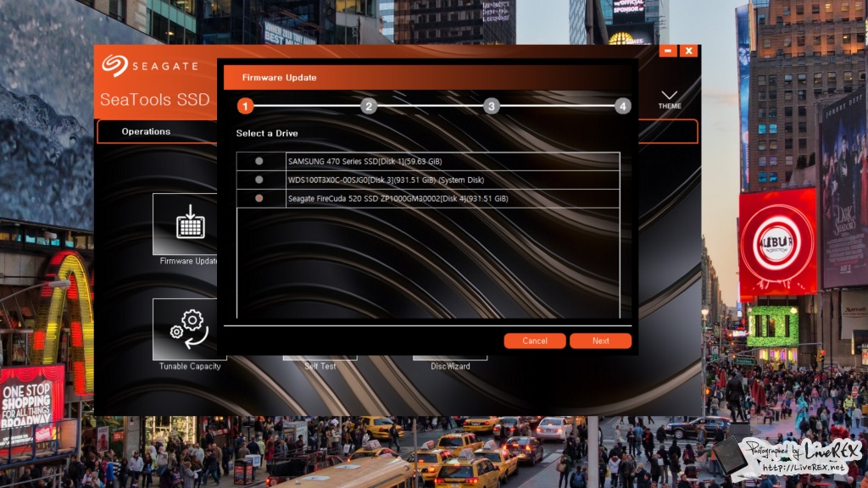Click step 1 in progress indicator
Screen dimensions: 868x488
click(245, 106)
